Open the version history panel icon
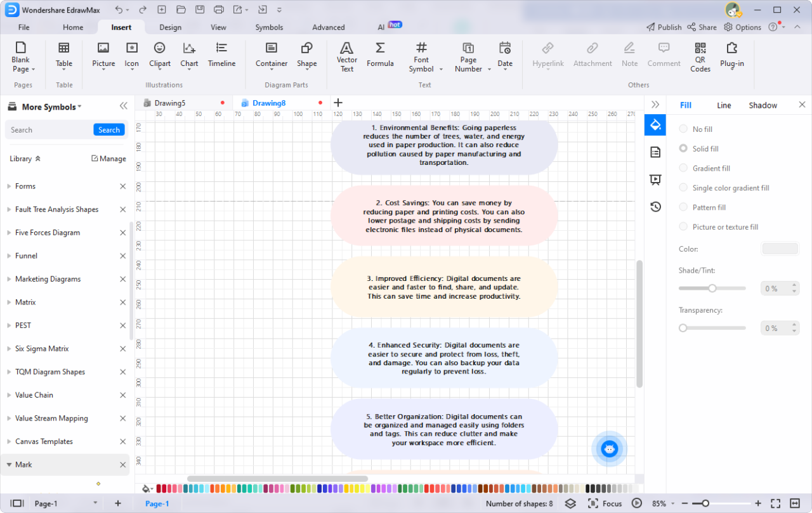 655,206
